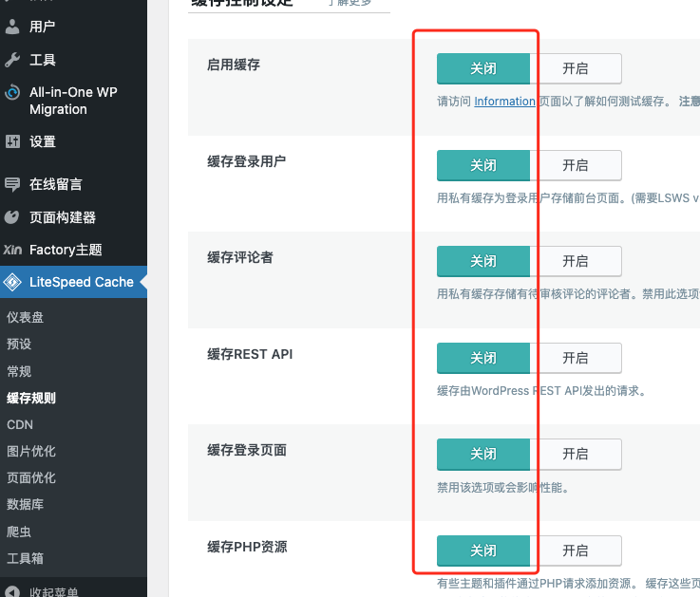Collapse sidebar via 收起菜单 arrow
700x597 pixels.
tap(12, 591)
